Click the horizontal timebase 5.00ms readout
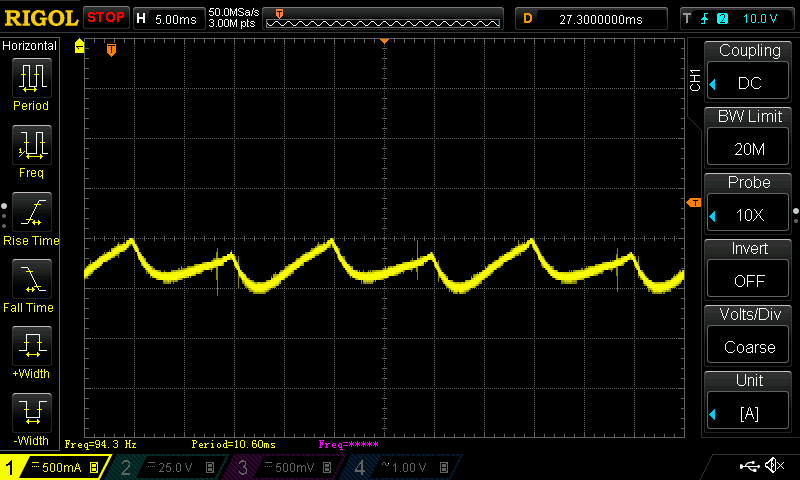The width and height of the screenshot is (800, 480). click(176, 19)
